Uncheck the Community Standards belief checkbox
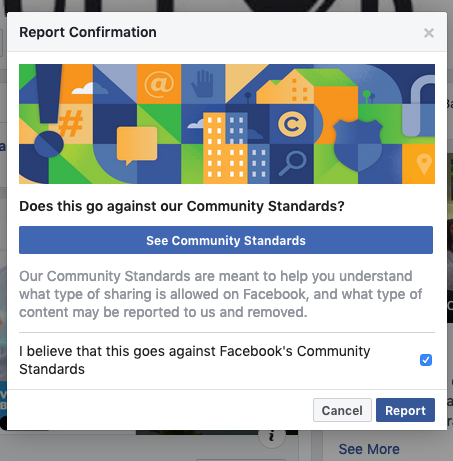Image resolution: width=453 pixels, height=461 pixels. click(x=426, y=360)
